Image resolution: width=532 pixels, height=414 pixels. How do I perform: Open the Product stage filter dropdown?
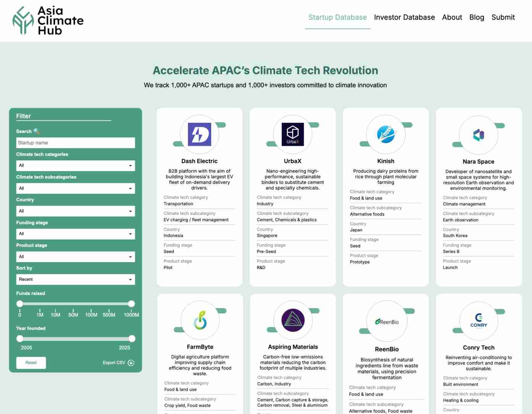click(x=76, y=257)
